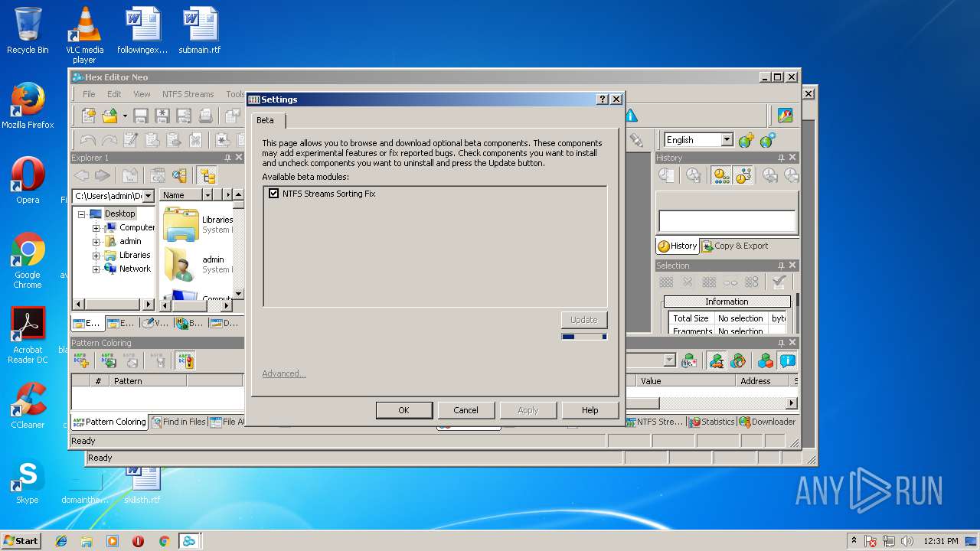Click the Print icon in main toolbar
Viewport: 980px width, 551px height.
click(205, 116)
